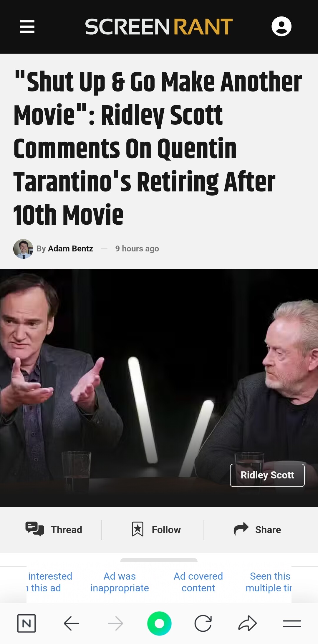
Task: Tap the Follow bookmark star icon
Action: (x=138, y=529)
